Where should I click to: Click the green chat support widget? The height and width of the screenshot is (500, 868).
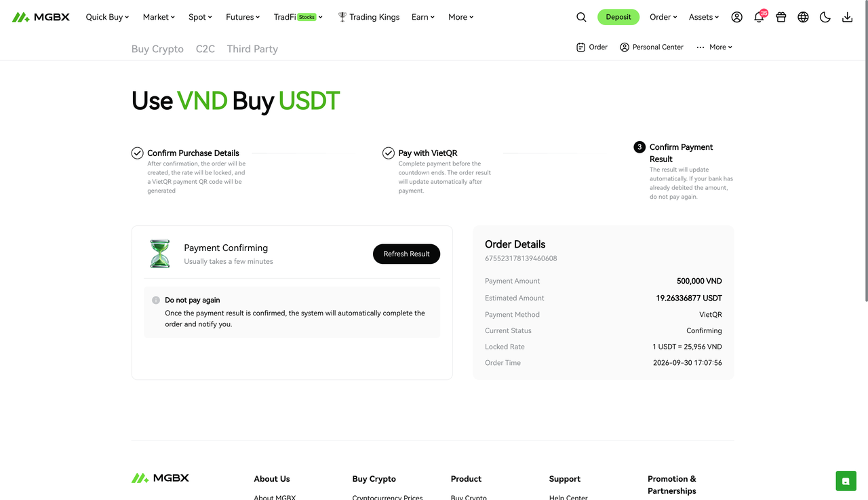coord(846,481)
